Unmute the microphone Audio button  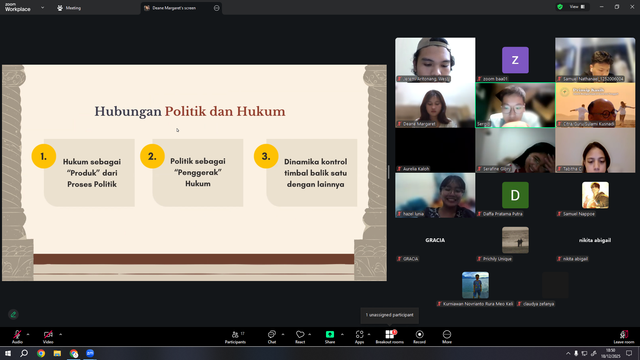[17, 336]
